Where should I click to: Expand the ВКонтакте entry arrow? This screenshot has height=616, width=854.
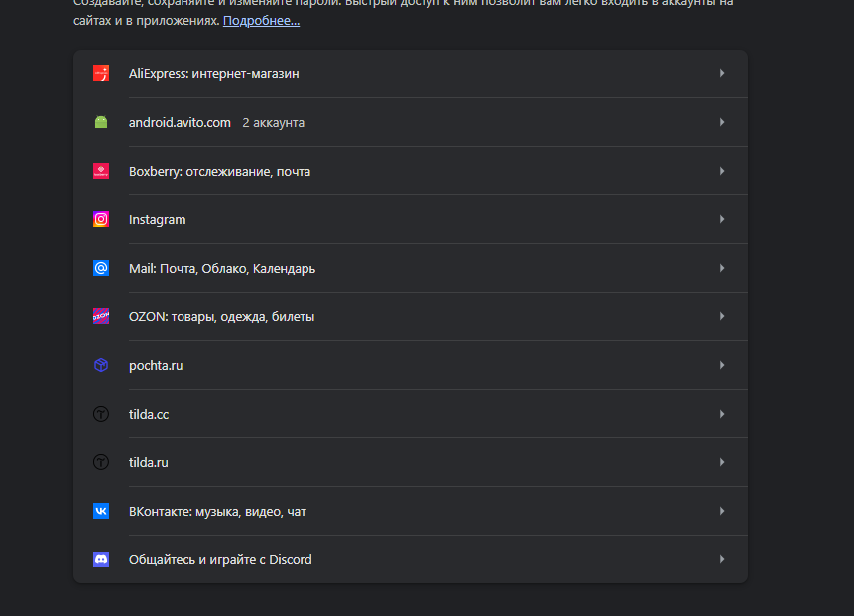pyautogui.click(x=722, y=511)
